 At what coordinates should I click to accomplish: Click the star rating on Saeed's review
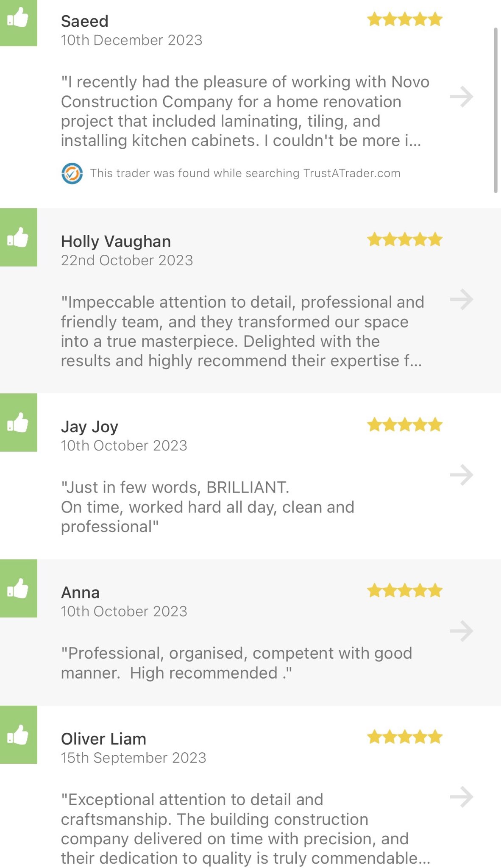point(404,19)
